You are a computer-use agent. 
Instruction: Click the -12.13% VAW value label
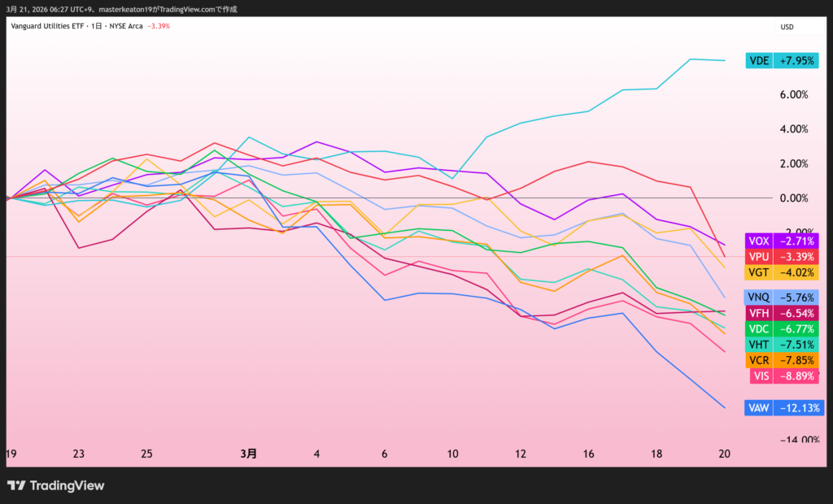pos(797,408)
